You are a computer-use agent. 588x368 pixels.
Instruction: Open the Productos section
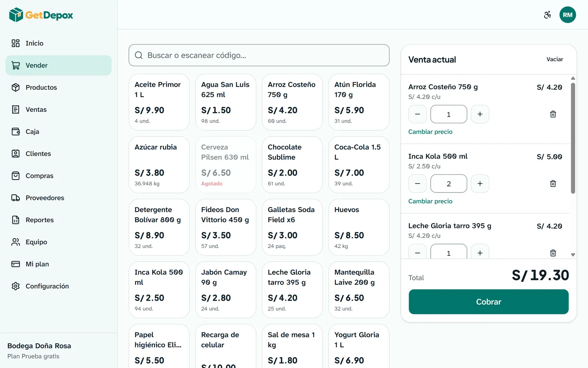pos(58,88)
